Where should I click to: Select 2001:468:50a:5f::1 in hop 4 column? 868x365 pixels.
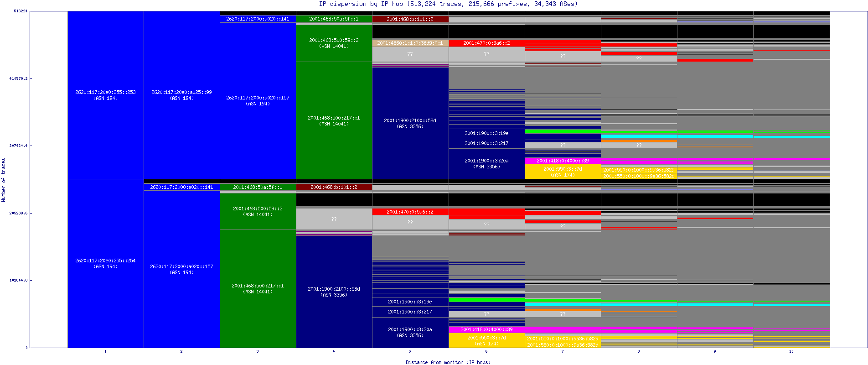[x=334, y=19]
